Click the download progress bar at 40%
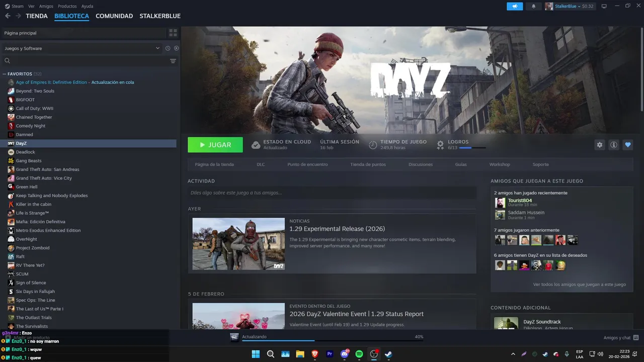The height and width of the screenshot is (362, 644). coord(333,340)
